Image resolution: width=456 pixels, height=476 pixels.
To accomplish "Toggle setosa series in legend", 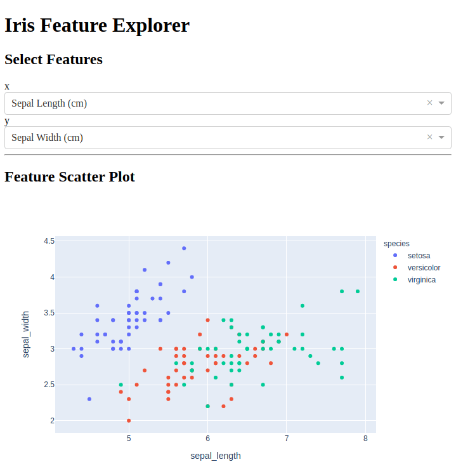I will tap(419, 256).
